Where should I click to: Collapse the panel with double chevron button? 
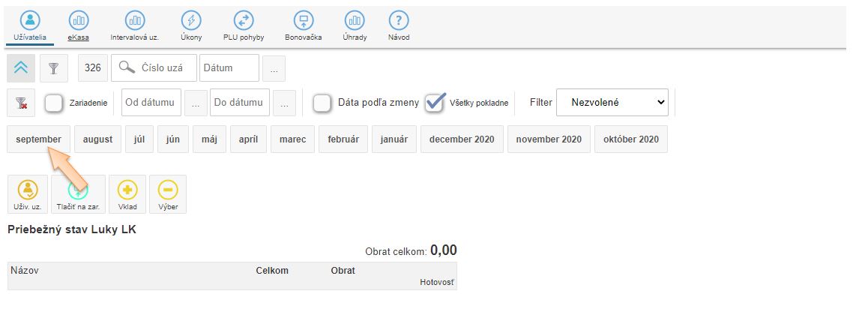[21, 67]
